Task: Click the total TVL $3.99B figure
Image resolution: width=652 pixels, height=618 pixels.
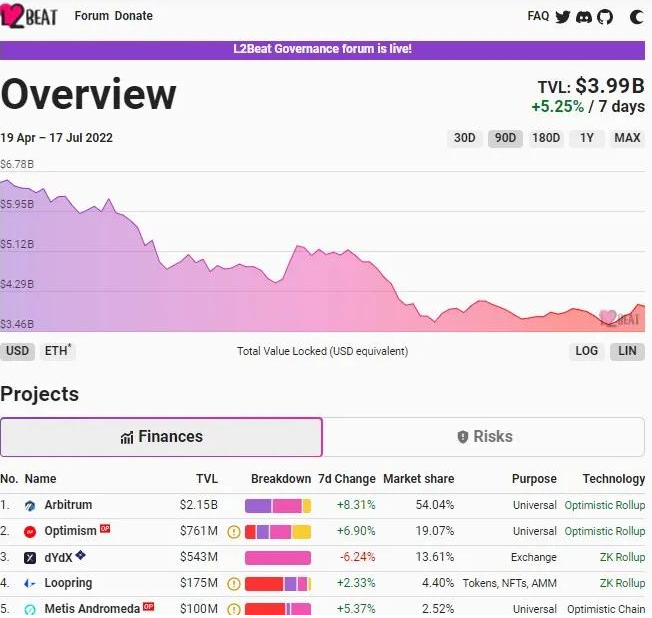Action: (x=610, y=86)
